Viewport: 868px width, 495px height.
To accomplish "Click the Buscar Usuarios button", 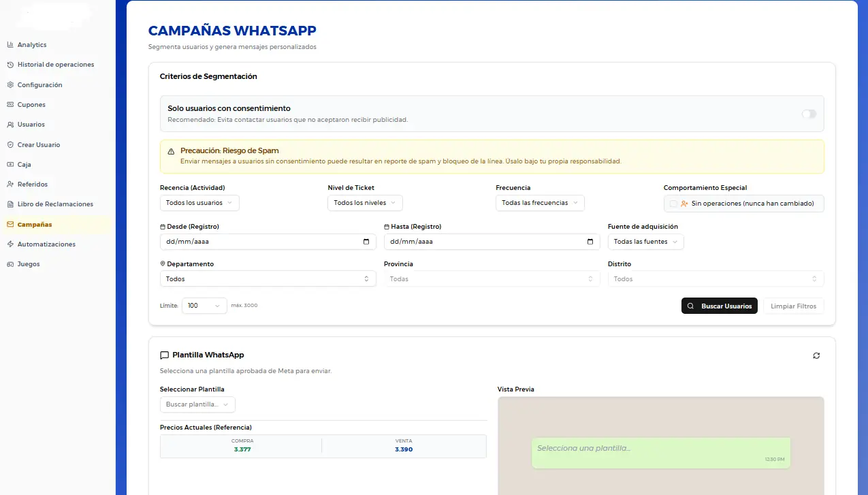I will [x=720, y=306].
